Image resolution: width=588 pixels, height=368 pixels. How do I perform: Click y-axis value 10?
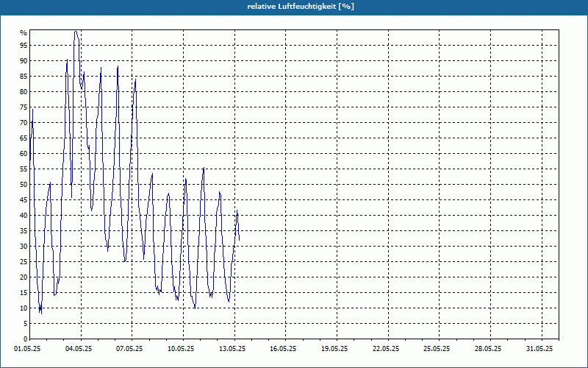pyautogui.click(x=24, y=308)
